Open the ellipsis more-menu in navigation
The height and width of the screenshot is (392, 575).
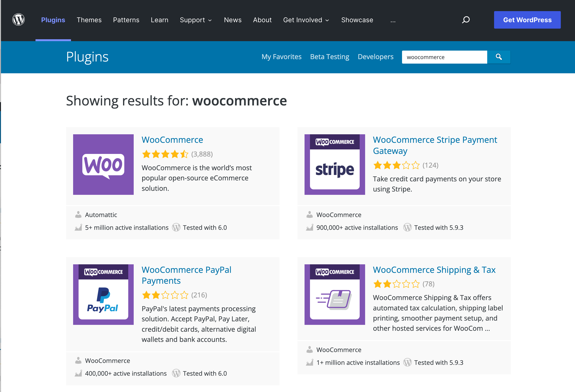393,21
